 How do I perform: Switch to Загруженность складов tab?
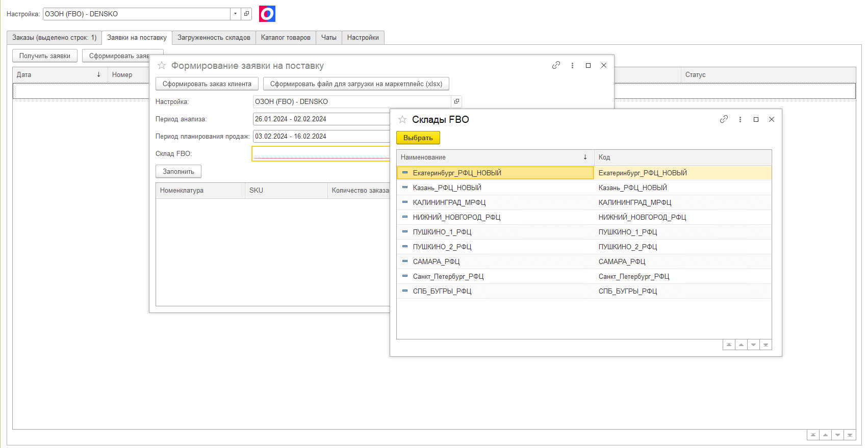point(214,38)
